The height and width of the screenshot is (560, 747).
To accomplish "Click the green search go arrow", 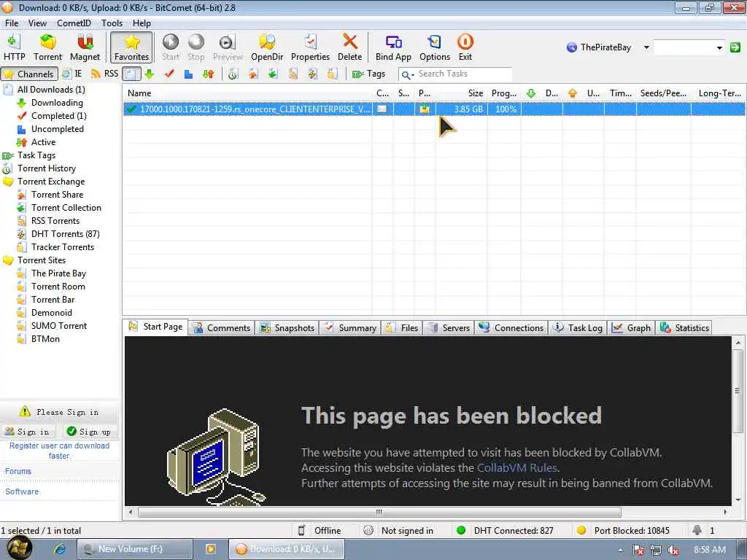I will click(x=735, y=47).
